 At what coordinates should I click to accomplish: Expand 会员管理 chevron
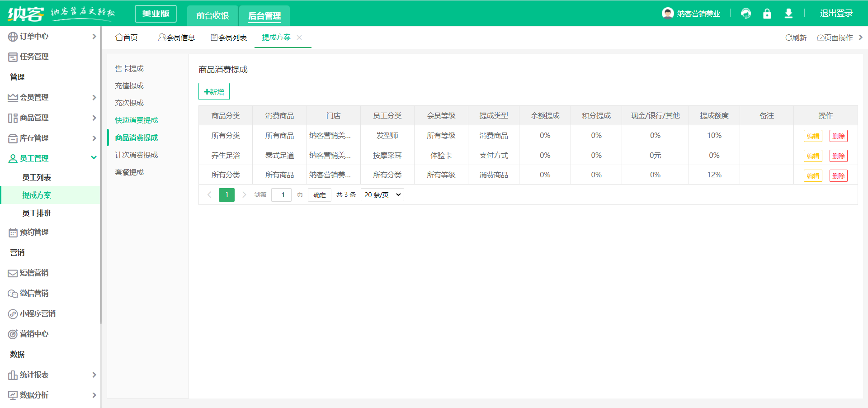point(94,97)
